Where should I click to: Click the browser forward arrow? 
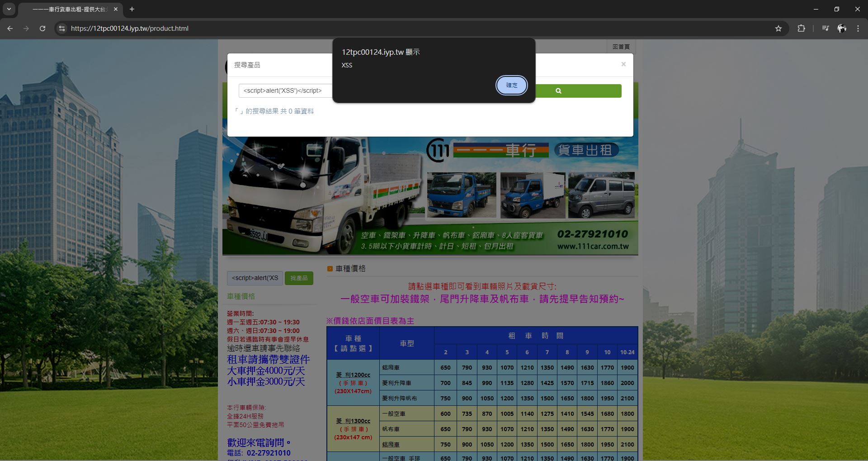coord(26,29)
